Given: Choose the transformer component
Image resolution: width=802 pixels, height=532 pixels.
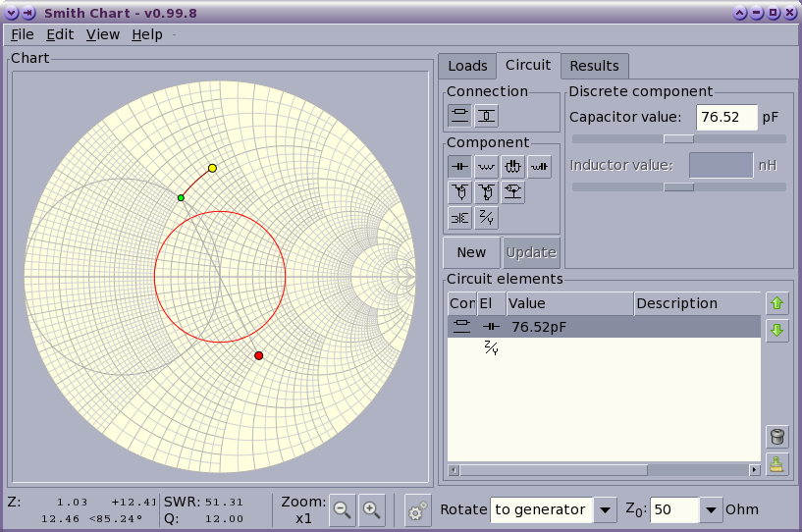Looking at the screenshot, I should pyautogui.click(x=459, y=219).
